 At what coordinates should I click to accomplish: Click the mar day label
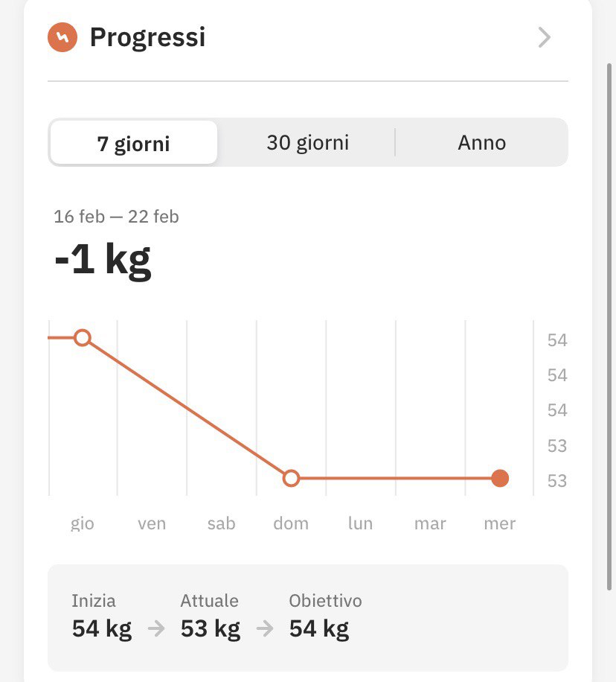pos(430,523)
